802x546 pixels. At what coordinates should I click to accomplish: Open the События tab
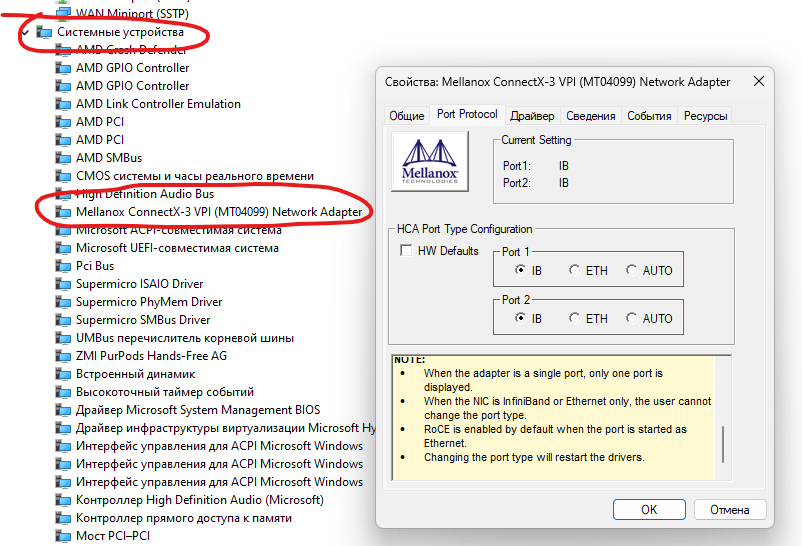click(649, 116)
